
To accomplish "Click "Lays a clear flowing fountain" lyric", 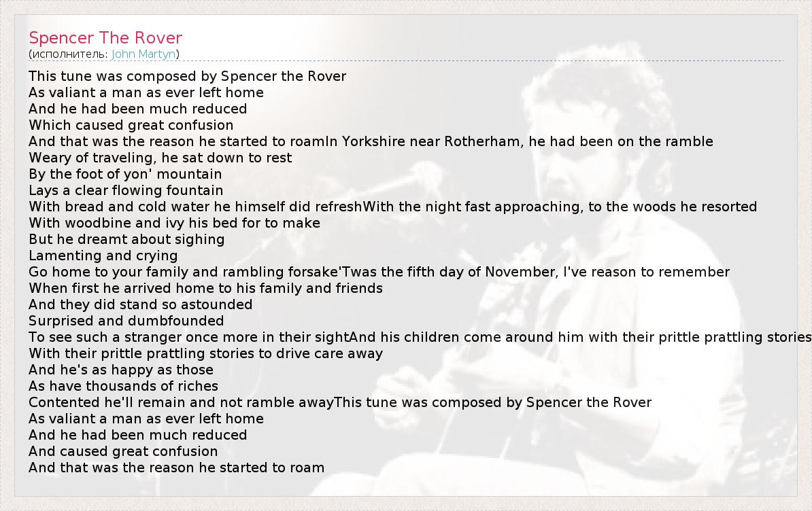I will coord(126,190).
